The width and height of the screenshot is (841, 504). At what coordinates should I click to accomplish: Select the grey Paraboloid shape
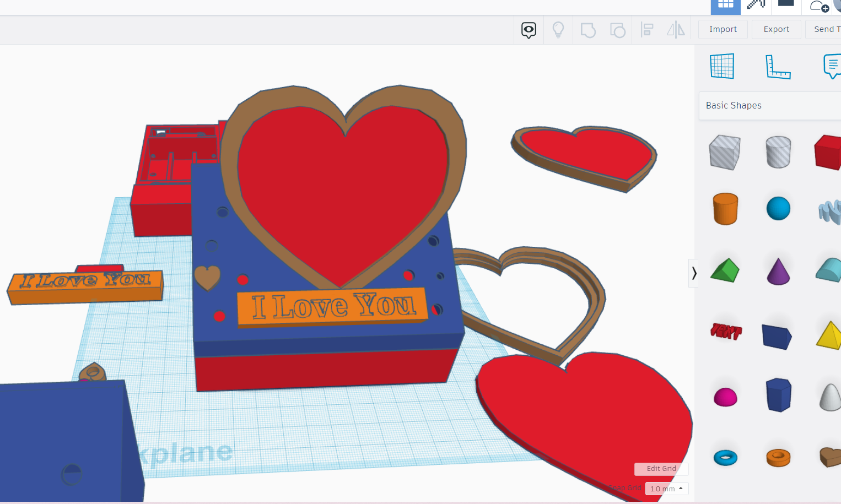point(830,397)
